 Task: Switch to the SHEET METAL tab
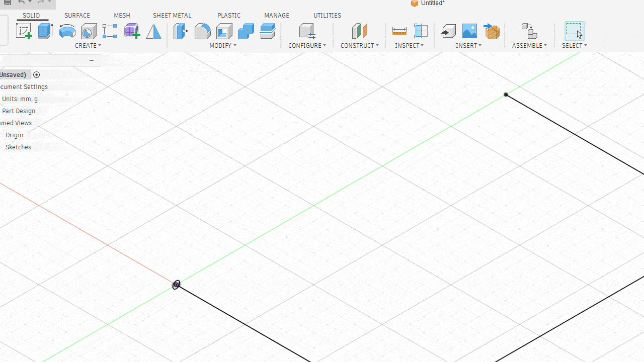172,16
